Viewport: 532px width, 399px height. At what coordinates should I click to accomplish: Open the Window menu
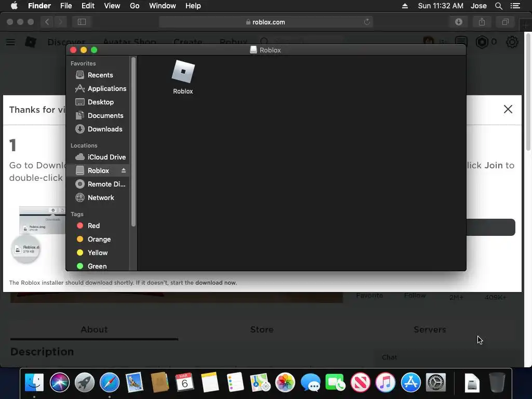tap(163, 6)
